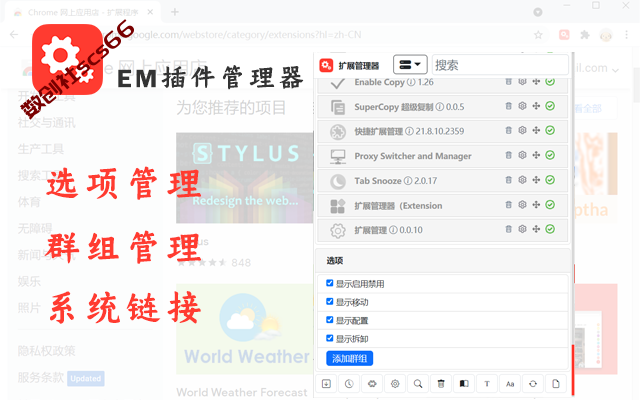Open the World Weather promo thumbnail
The width and height of the screenshot is (640, 400).
tap(245, 329)
